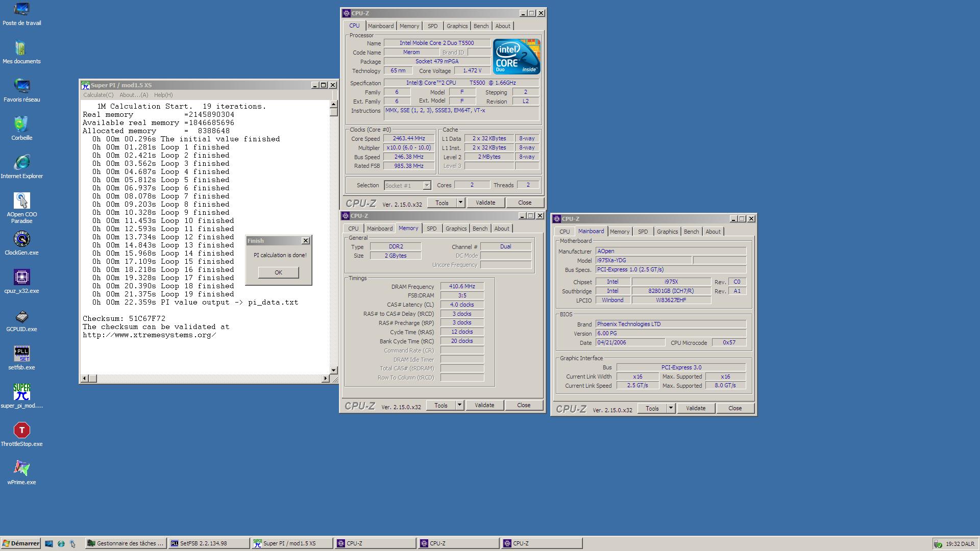Click motherboard model i975Xa-YDG field
Screen dimensions: 980x551
coord(643,260)
